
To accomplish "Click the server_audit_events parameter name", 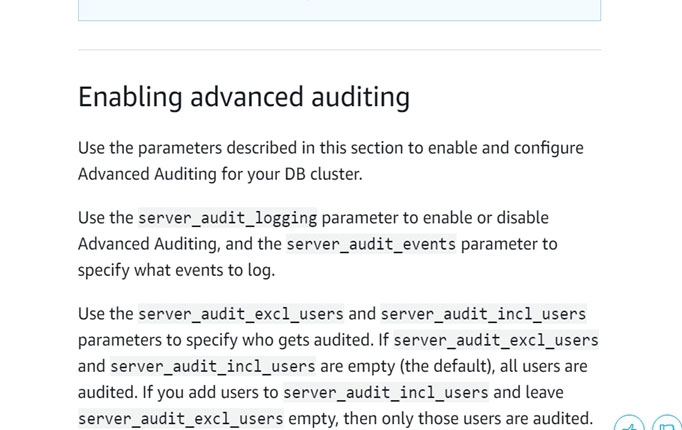I will click(x=371, y=244).
